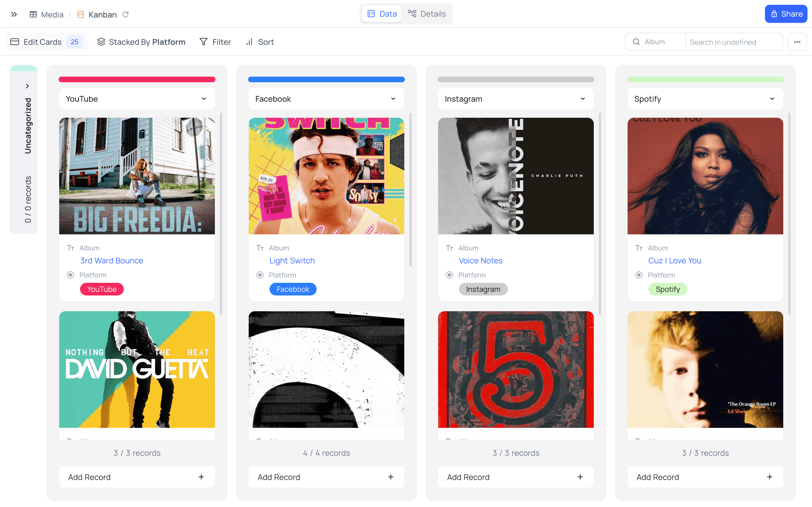
Task: Open the three-dots more options menu
Action: pos(797,42)
